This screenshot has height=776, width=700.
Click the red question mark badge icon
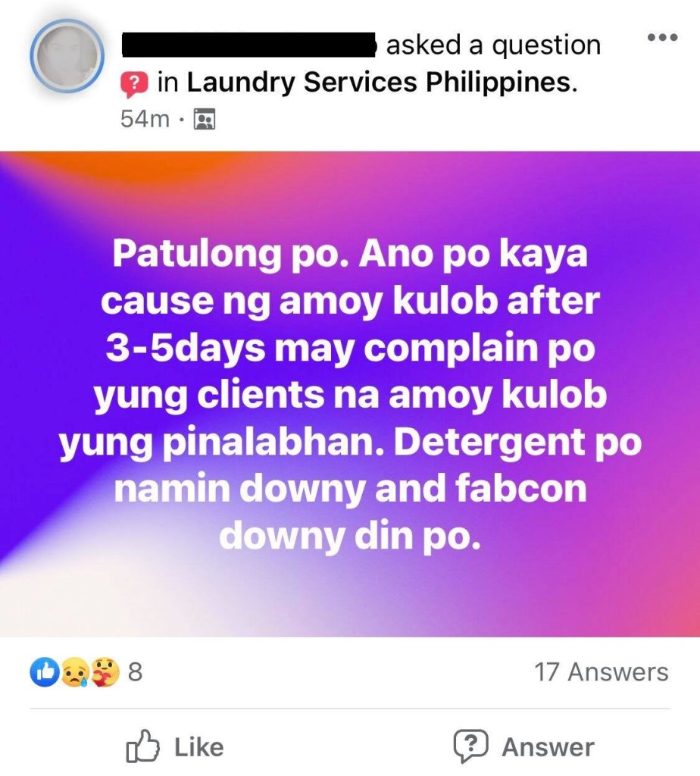point(134,83)
